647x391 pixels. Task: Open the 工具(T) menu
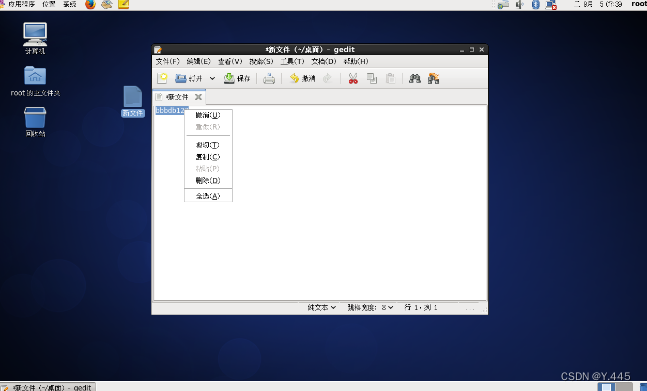tap(293, 61)
